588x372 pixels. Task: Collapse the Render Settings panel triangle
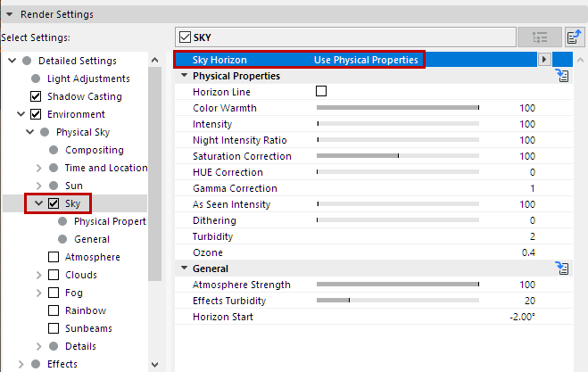click(9, 14)
